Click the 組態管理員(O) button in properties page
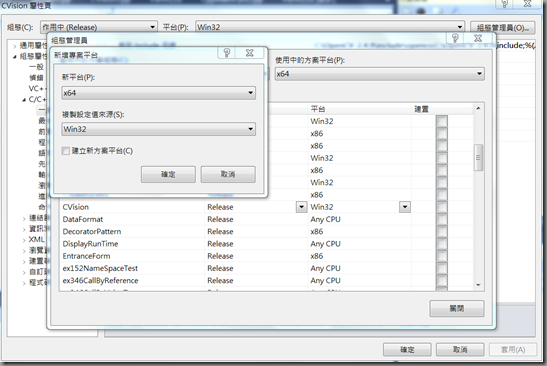The image size is (547, 366). pos(503,28)
